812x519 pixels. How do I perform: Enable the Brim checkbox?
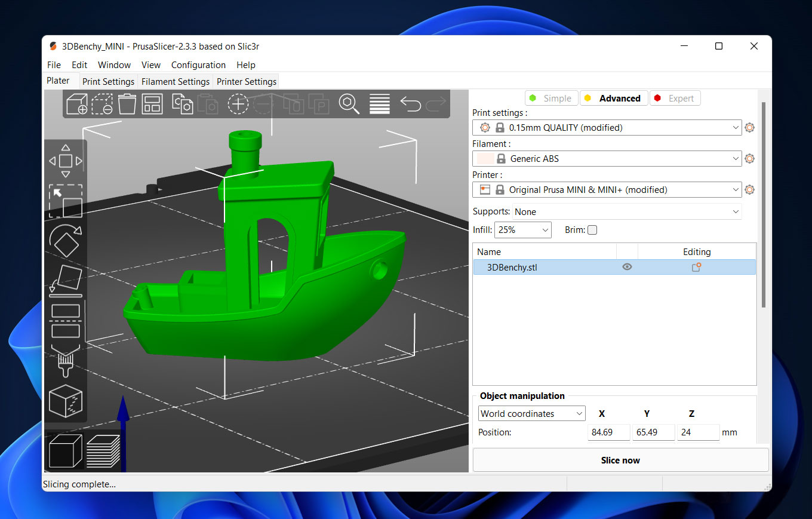point(592,230)
